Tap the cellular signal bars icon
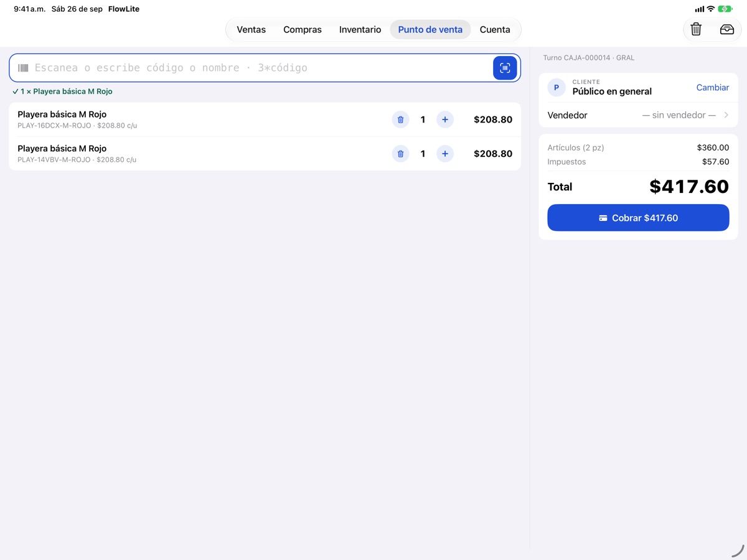Screen dimensions: 747x560 pyautogui.click(x=699, y=9)
